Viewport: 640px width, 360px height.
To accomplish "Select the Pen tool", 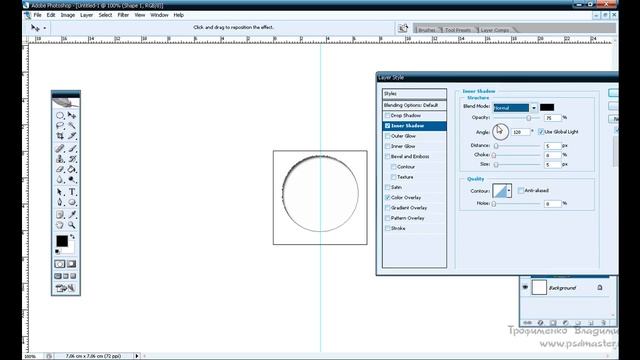I will pyautogui.click(x=60, y=202).
